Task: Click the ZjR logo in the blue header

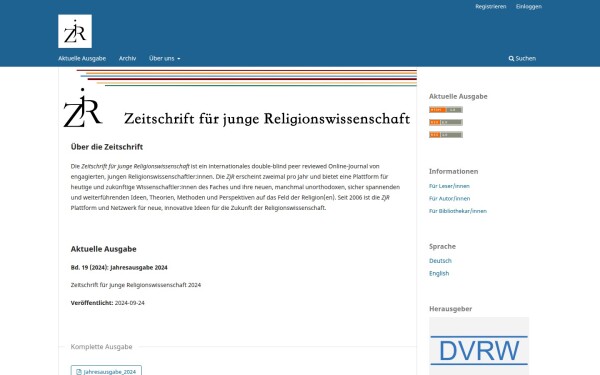Action: (75, 31)
